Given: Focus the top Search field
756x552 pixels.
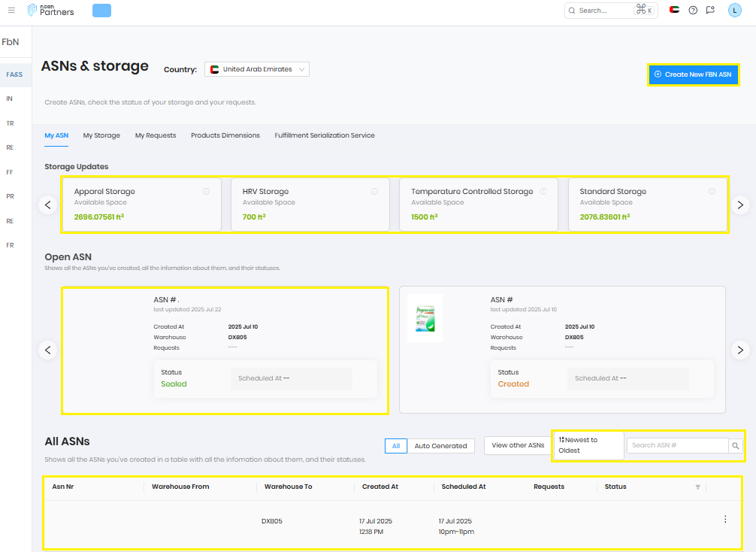Looking at the screenshot, I should click(611, 10).
